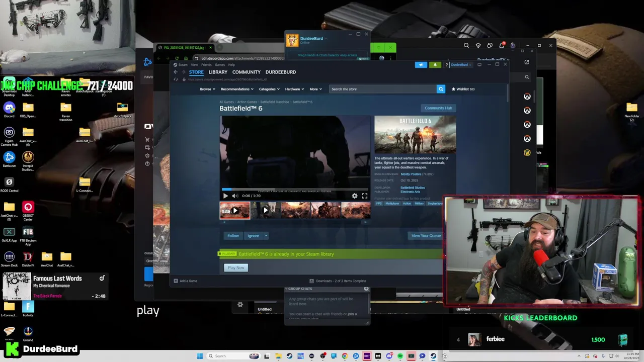Click the Steam help question mark icon
This screenshot has width=644, height=362.
pyautogui.click(x=446, y=65)
